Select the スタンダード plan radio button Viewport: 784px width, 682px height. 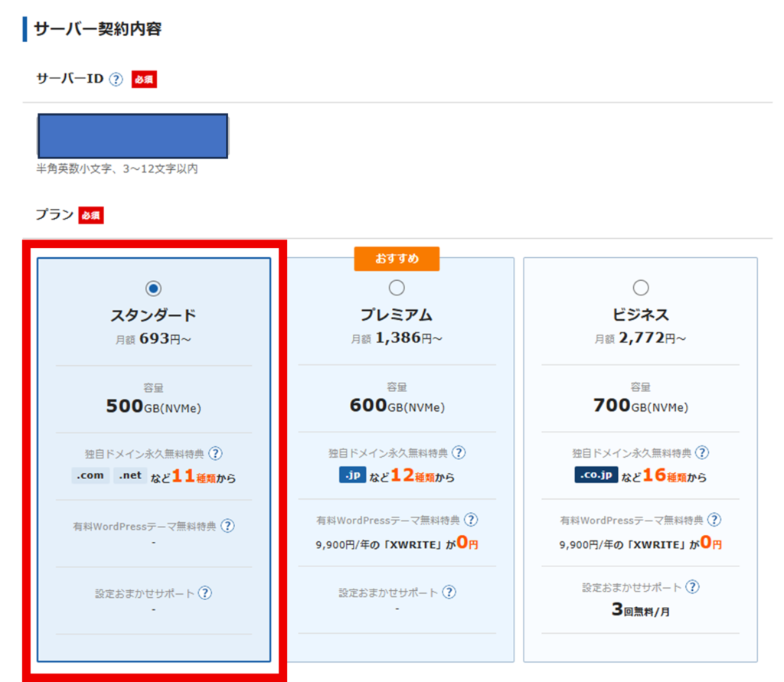coord(154,289)
